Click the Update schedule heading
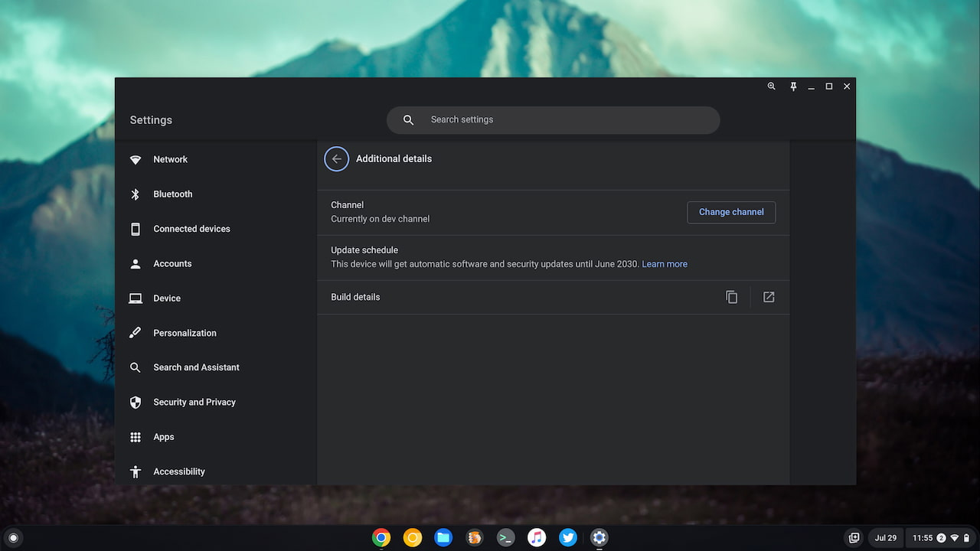The width and height of the screenshot is (980, 551). (x=364, y=250)
